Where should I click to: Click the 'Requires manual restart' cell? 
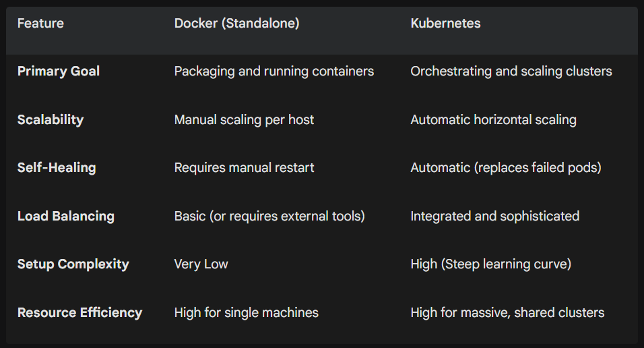pos(244,168)
